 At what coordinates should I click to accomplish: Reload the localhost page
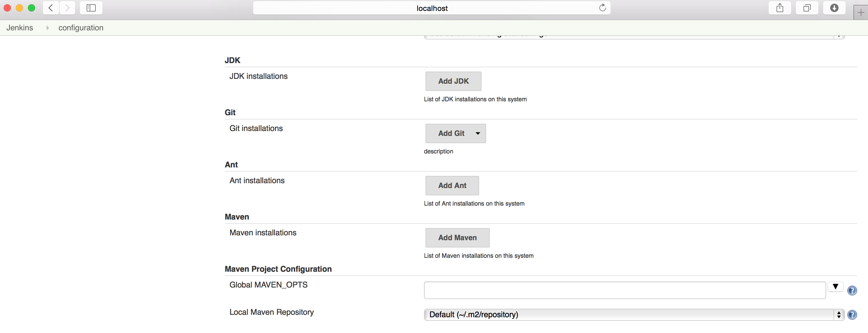pyautogui.click(x=602, y=8)
